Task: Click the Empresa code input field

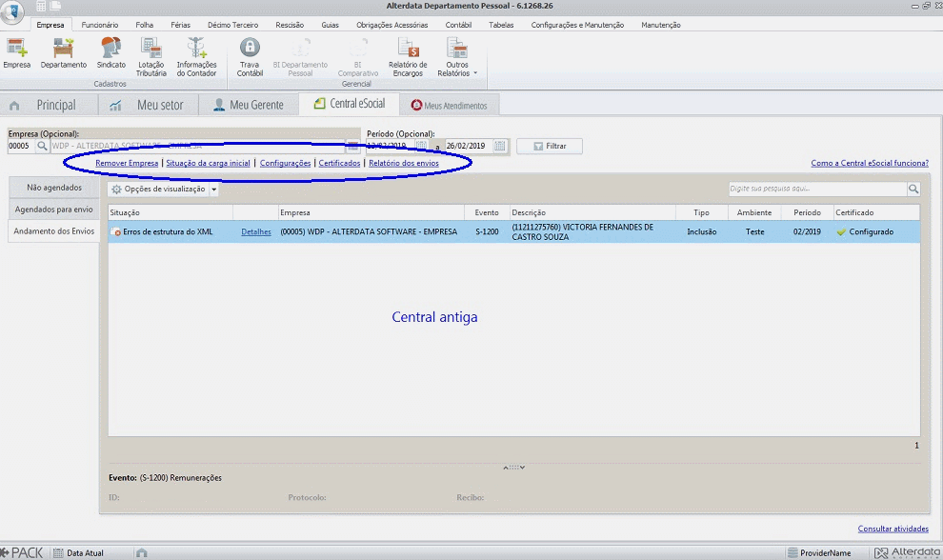Action: (22, 146)
